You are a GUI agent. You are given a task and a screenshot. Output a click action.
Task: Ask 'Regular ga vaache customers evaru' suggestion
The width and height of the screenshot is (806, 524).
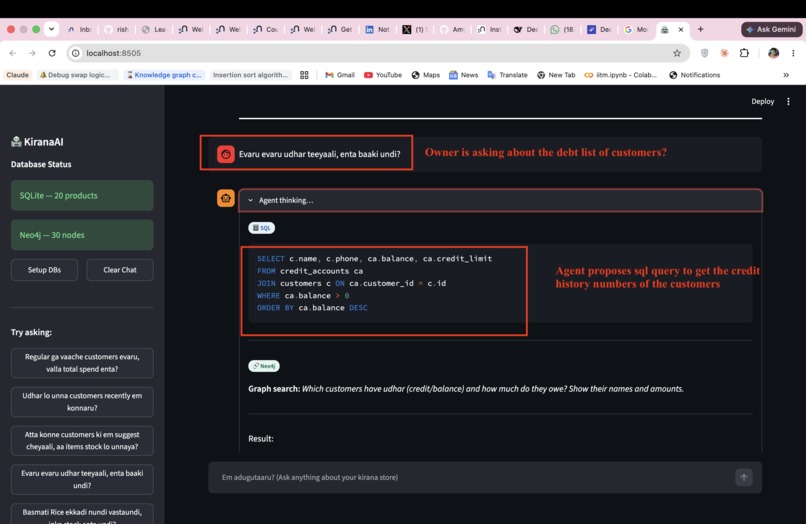pos(82,363)
